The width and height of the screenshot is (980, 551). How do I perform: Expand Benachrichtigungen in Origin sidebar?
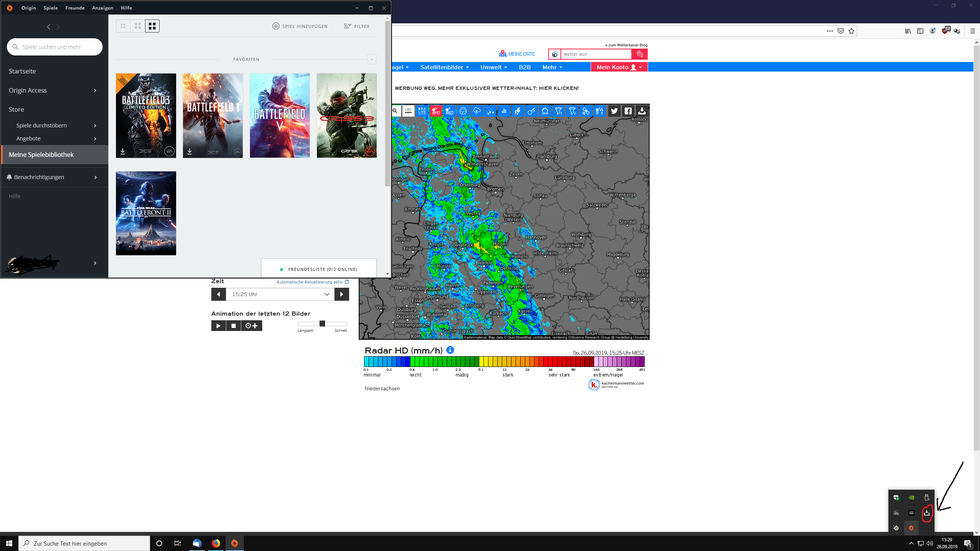95,177
